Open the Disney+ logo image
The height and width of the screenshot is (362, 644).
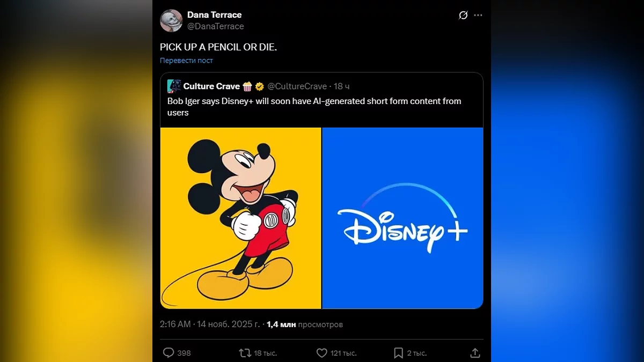point(402,218)
